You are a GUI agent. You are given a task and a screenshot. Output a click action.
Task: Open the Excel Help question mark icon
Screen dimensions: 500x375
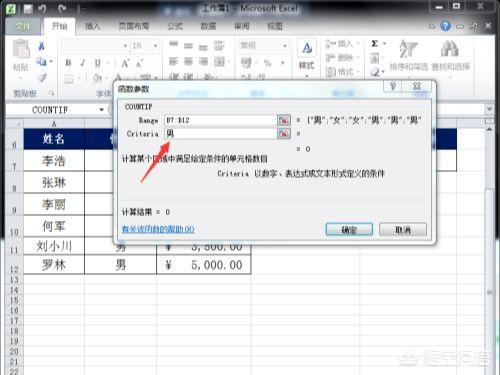coord(445,26)
